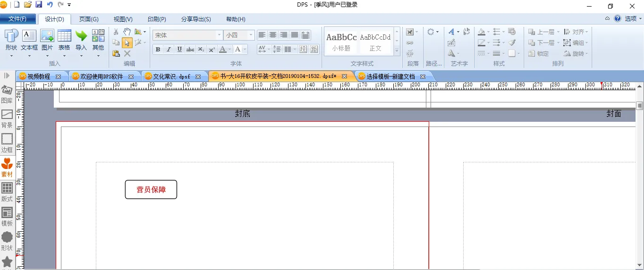Screen dimensions: 644x270
Task: Click the 文本框 text box icon
Action: tap(29, 36)
